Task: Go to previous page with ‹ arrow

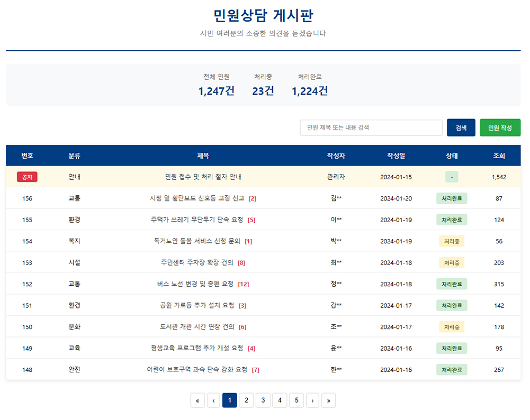Action: (213, 400)
